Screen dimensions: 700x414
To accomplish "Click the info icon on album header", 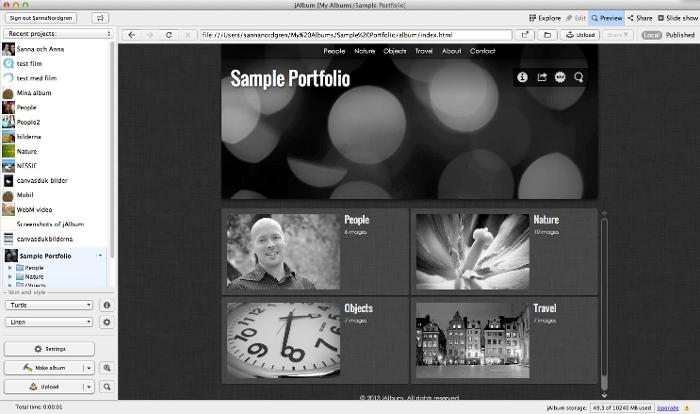I will (521, 77).
